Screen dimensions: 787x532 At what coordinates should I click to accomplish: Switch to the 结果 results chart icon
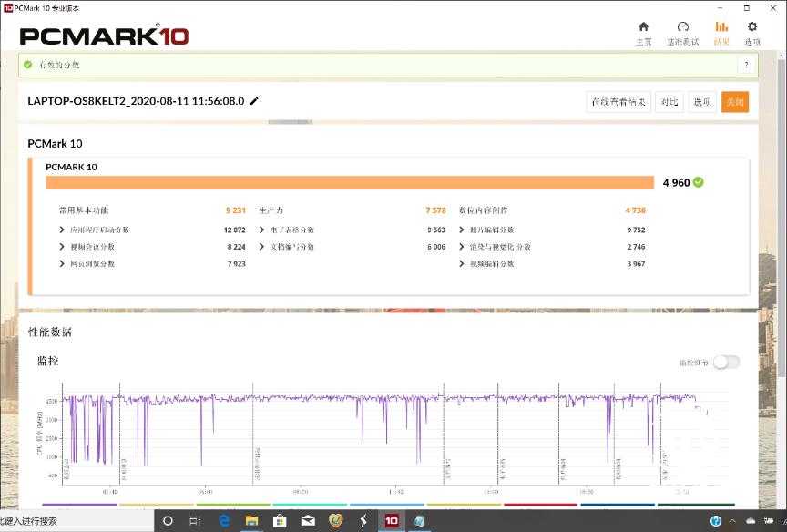pos(721,26)
